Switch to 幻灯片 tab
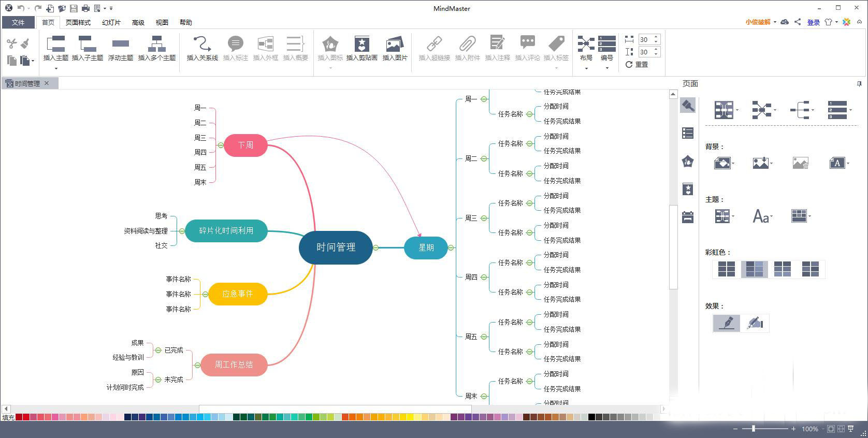The height and width of the screenshot is (438, 868). pos(111,22)
